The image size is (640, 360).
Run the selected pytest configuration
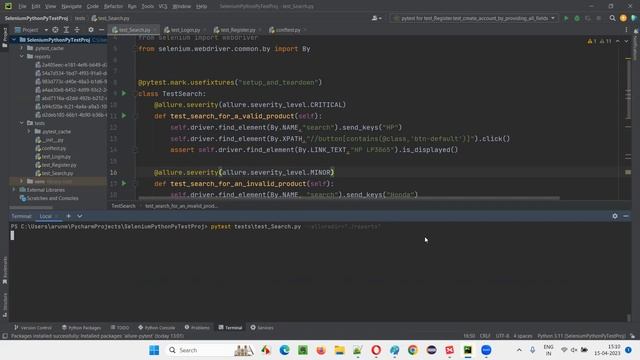566,18
